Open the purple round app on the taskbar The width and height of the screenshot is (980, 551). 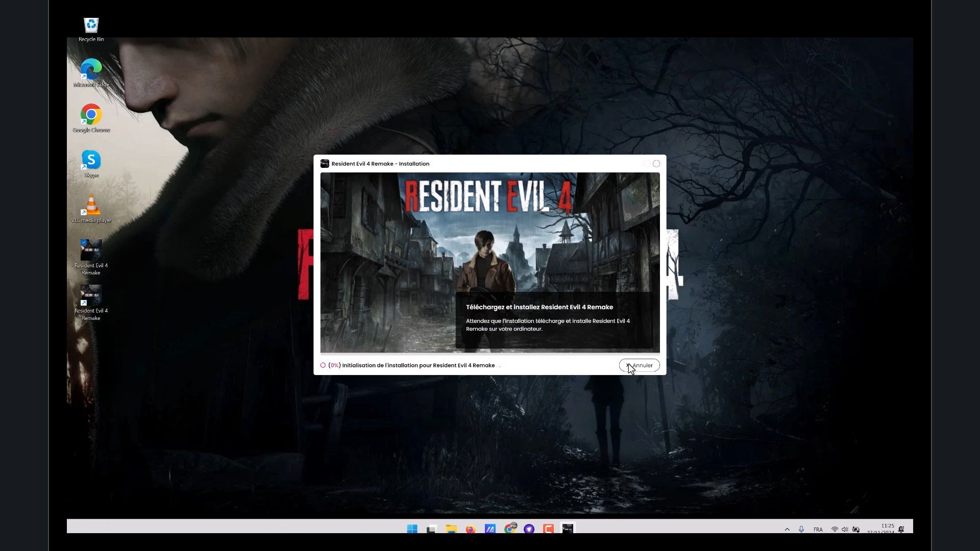point(529,529)
